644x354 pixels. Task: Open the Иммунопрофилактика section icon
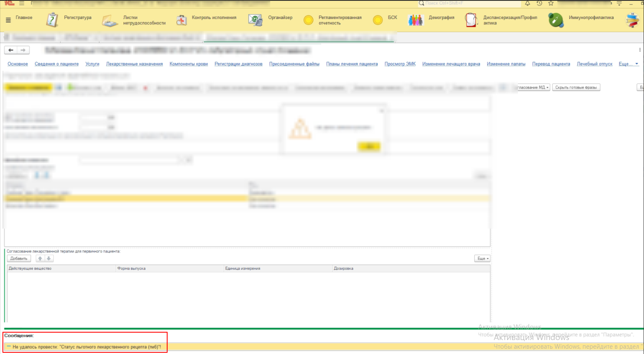point(556,20)
